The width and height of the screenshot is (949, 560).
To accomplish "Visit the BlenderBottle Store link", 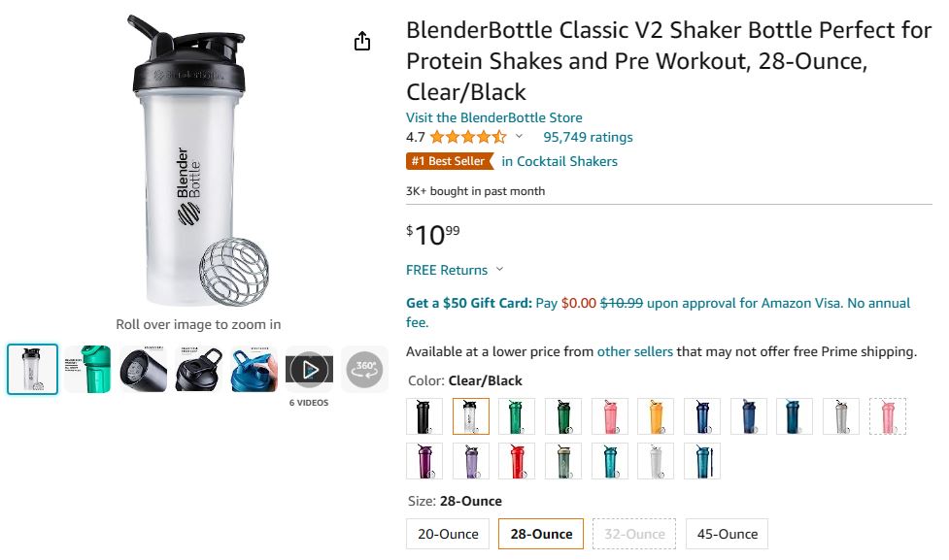I will [493, 117].
